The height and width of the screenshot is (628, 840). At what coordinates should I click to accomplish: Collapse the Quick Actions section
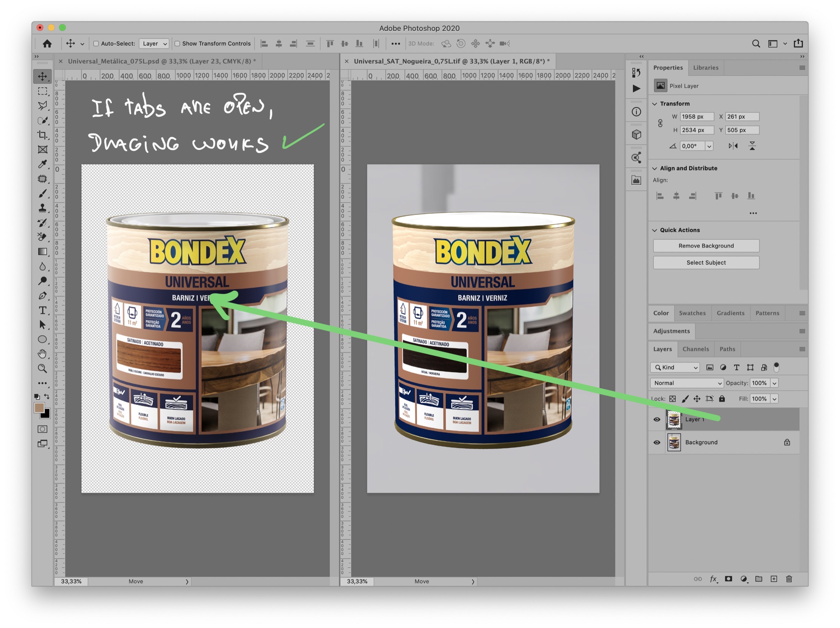click(655, 230)
